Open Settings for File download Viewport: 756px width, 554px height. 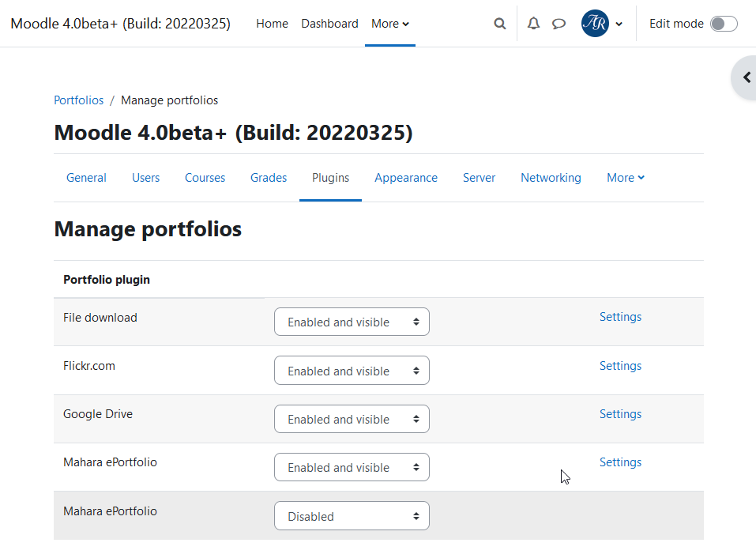tap(620, 317)
